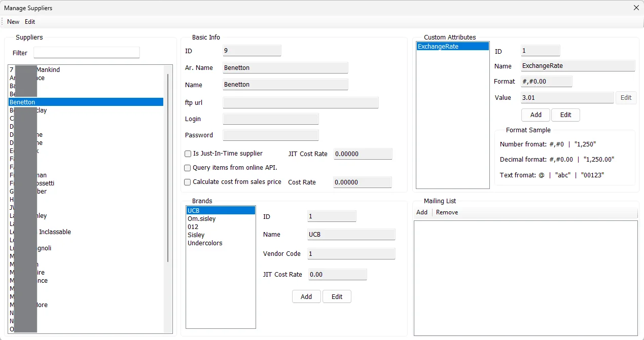Viewport: 644px width, 340px height.
Task: Click Edit button next to Custom Attributes Add
Action: [x=566, y=115]
